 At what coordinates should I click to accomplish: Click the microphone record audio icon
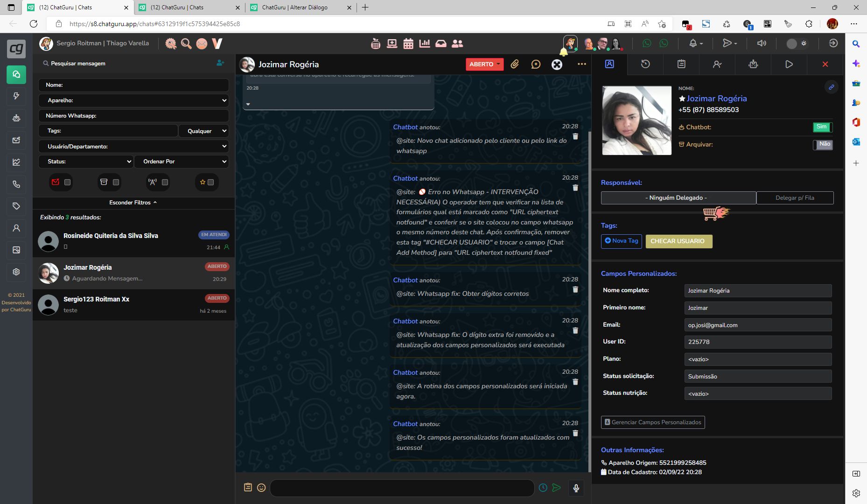(x=576, y=488)
